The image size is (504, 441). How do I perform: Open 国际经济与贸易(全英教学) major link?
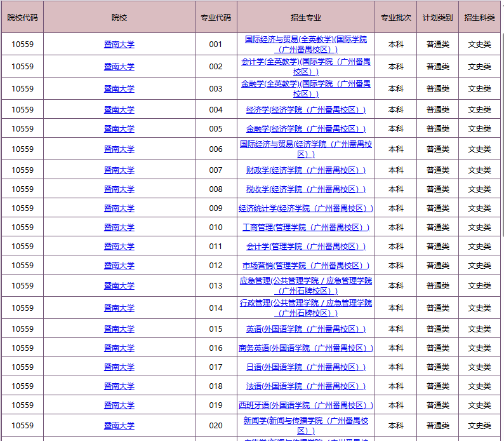coord(306,44)
